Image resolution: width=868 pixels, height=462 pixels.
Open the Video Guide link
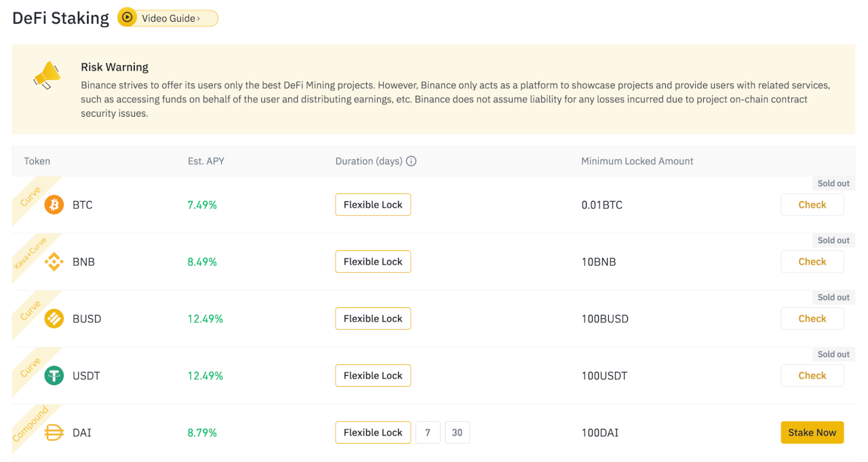[x=168, y=18]
